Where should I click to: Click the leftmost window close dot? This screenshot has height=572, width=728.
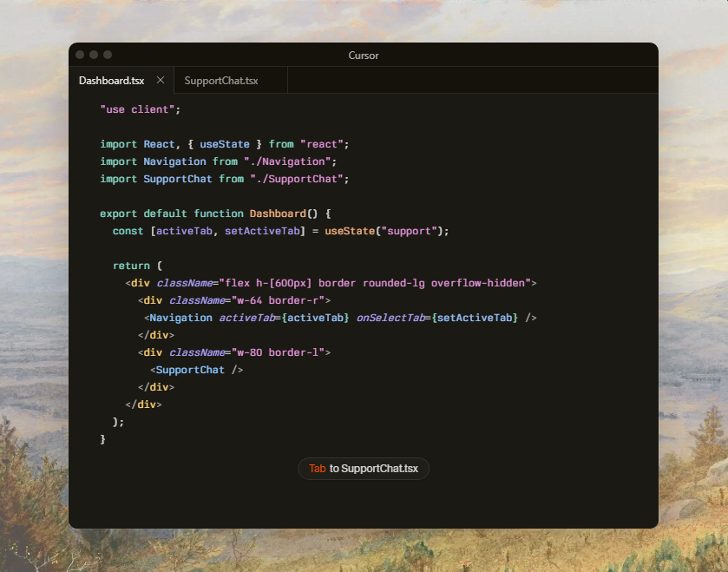point(80,55)
